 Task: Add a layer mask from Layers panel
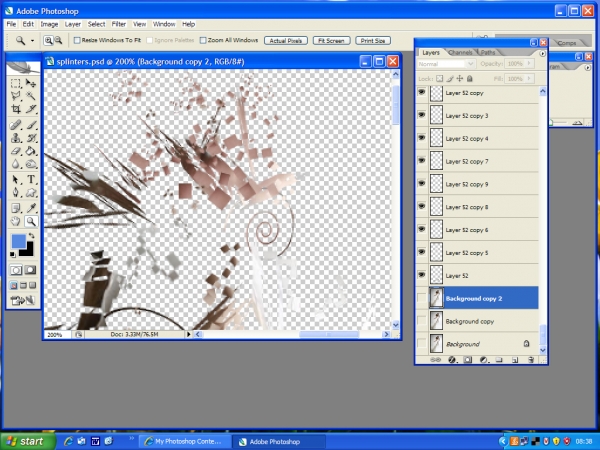click(x=467, y=360)
